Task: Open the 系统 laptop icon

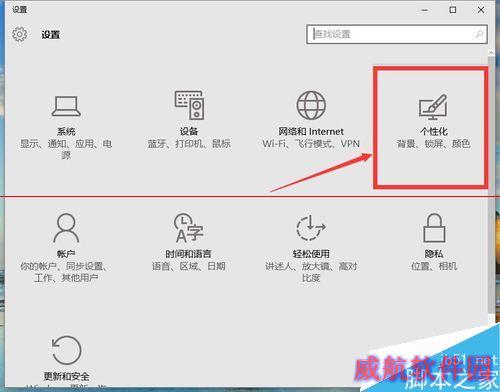Action: coord(66,106)
